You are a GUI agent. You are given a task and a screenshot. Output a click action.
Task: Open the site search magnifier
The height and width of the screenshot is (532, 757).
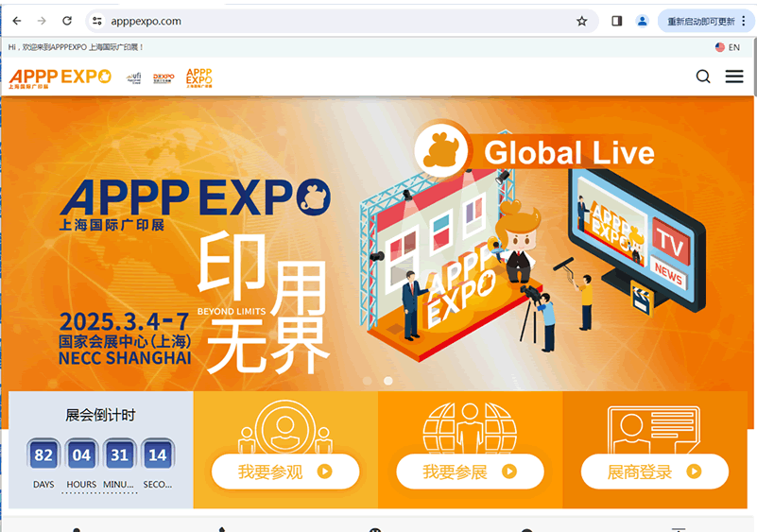703,77
